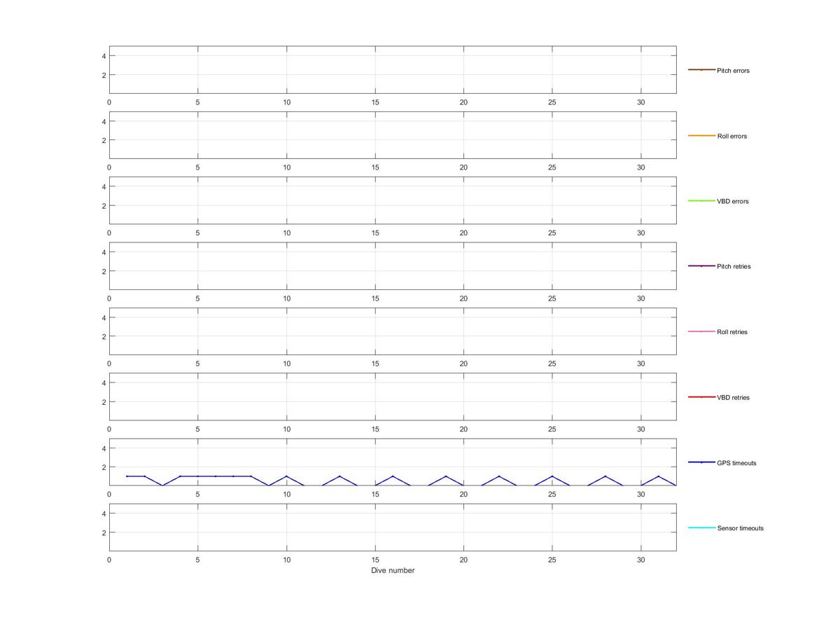The image size is (840, 620).
Task: Select the "Sensor timeouts" legend text
Action: (x=740, y=528)
